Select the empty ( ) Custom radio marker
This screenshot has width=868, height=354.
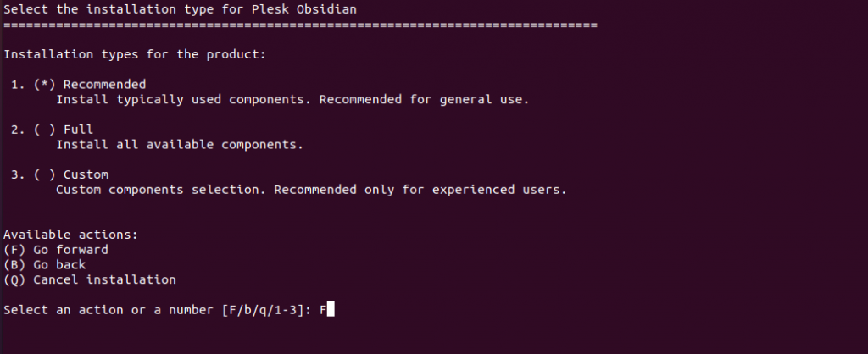(x=45, y=174)
